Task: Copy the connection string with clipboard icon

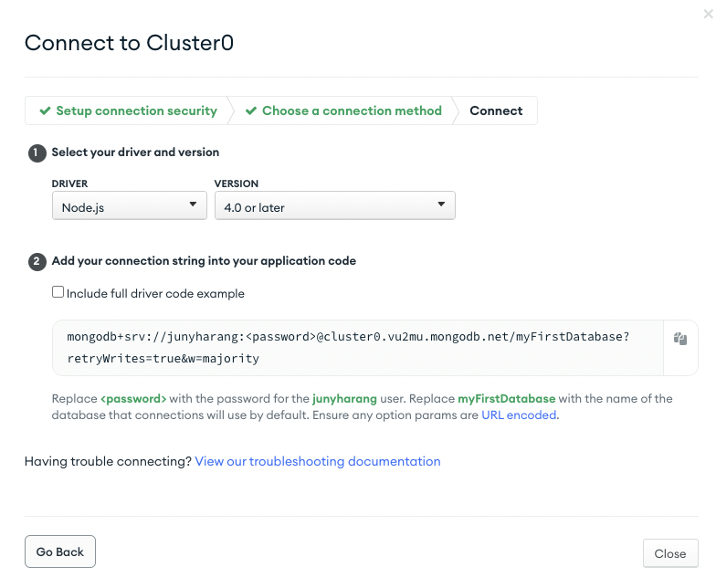Action: point(679,339)
